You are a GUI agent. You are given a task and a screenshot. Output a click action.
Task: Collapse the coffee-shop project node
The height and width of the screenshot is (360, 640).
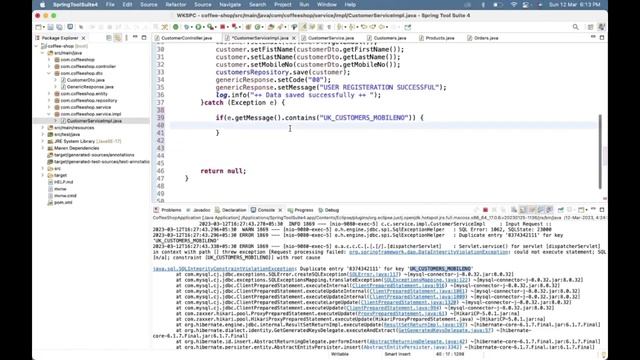click(x=37, y=46)
